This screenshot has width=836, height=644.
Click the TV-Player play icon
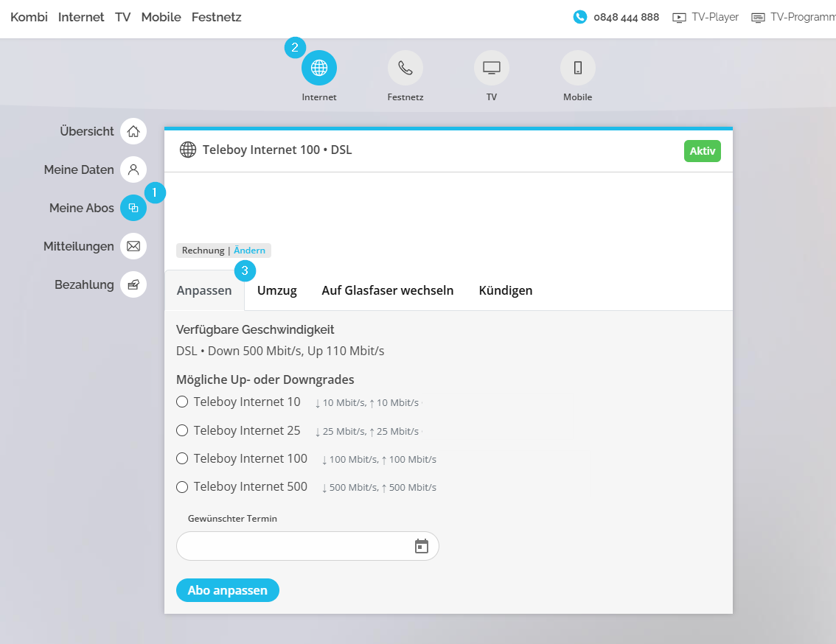[679, 18]
